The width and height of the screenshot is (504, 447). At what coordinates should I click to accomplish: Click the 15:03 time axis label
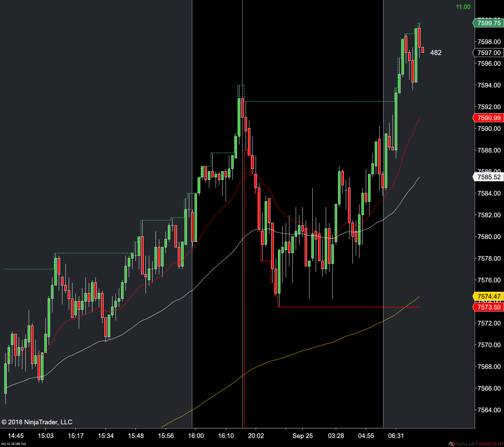pyautogui.click(x=46, y=436)
